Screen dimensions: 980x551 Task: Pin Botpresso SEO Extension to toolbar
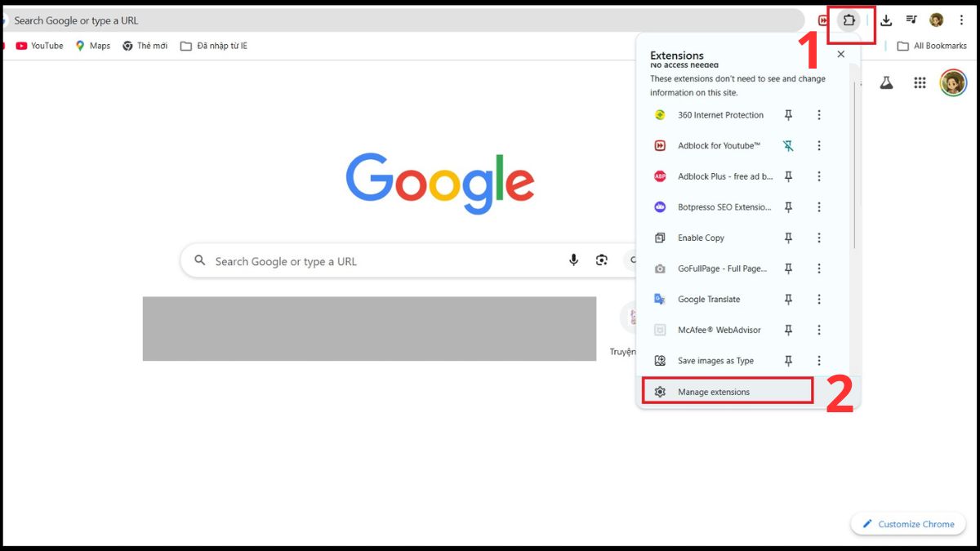788,207
